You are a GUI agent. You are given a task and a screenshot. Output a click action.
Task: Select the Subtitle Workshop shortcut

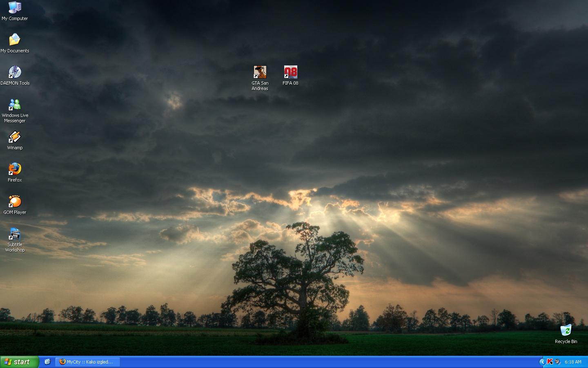(15, 240)
